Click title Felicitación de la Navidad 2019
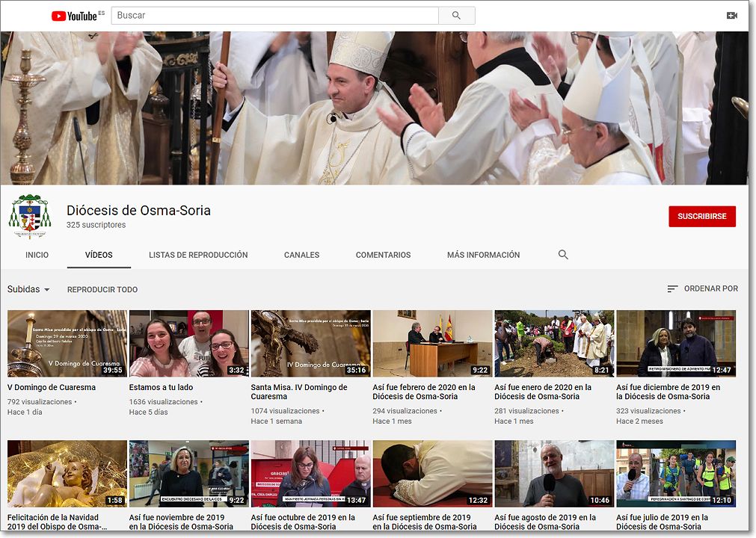Image resolution: width=756 pixels, height=538 pixels. pyautogui.click(x=57, y=522)
